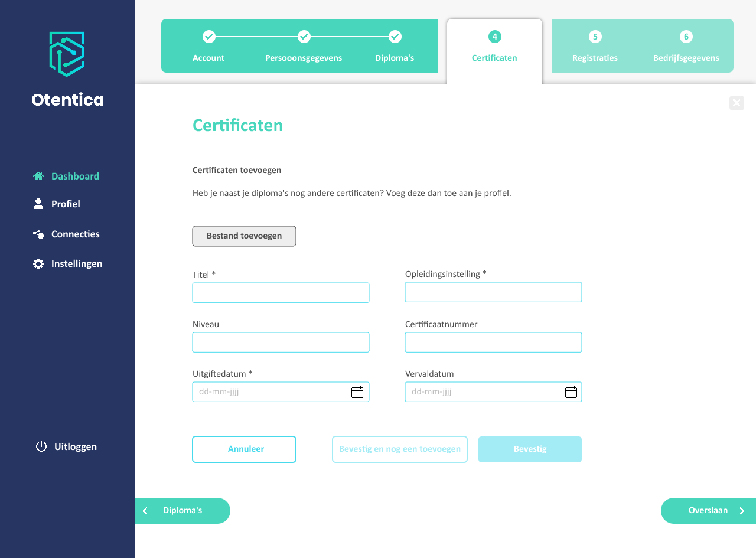Focus the Titel input field
The image size is (756, 558).
point(281,293)
